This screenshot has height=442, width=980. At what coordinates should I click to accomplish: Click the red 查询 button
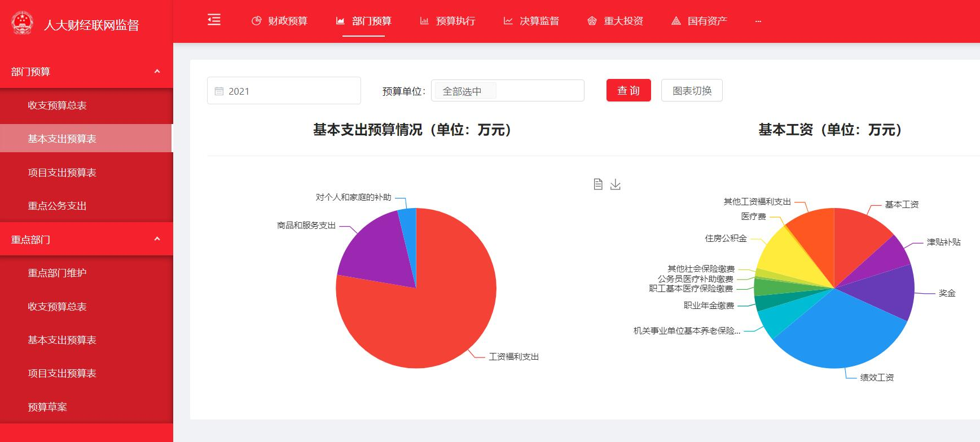tap(629, 90)
